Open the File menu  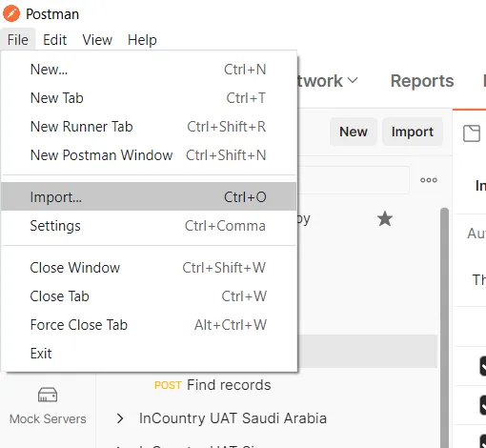tap(18, 40)
